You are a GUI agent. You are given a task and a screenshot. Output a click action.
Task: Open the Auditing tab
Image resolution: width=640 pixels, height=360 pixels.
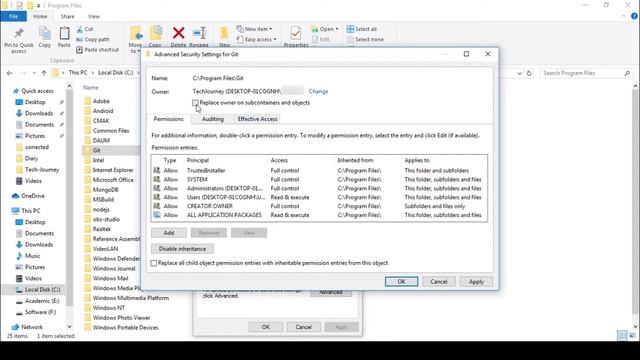[213, 119]
